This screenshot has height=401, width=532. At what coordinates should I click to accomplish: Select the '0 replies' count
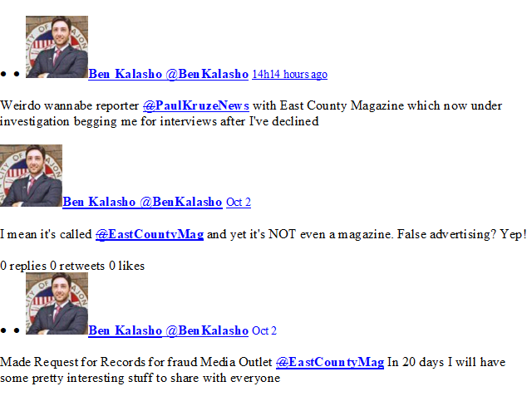(x=23, y=266)
